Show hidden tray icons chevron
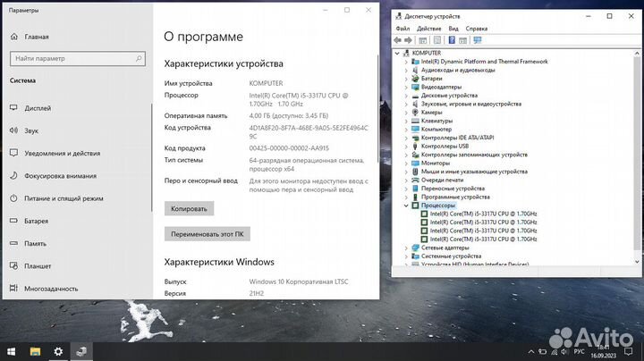644x361 pixels. 531,351
